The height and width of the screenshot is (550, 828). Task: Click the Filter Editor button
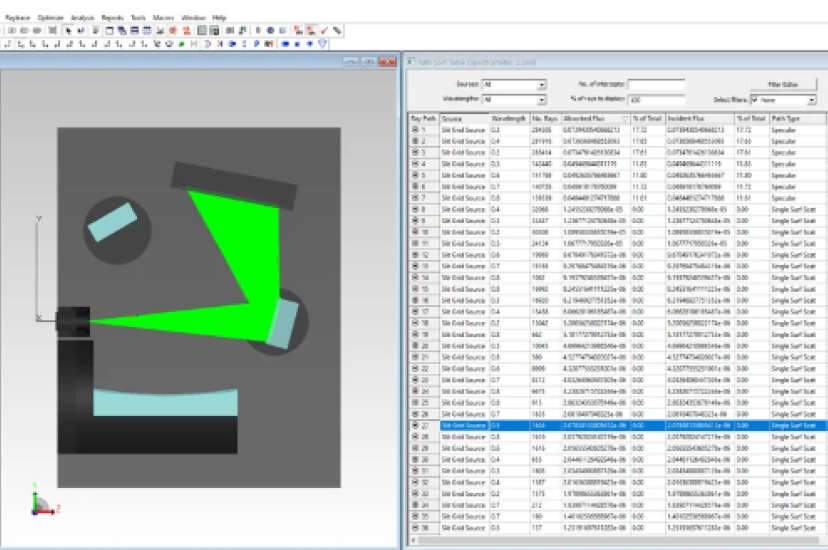tap(783, 84)
